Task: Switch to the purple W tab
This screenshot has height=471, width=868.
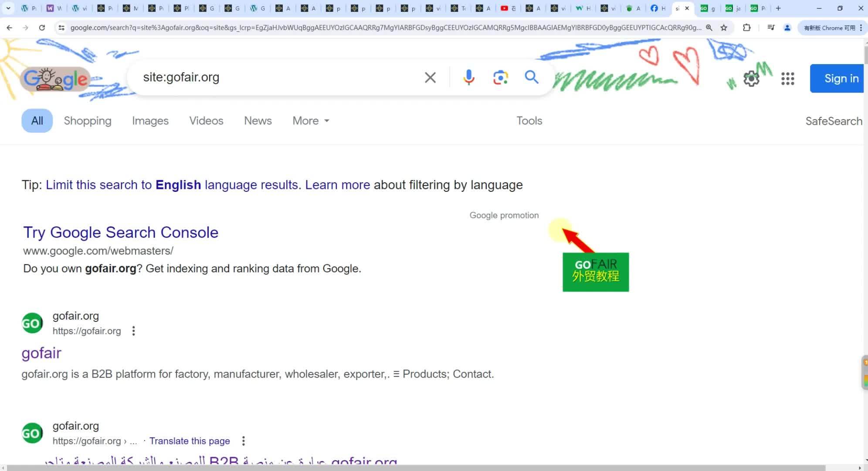Action: tap(54, 8)
